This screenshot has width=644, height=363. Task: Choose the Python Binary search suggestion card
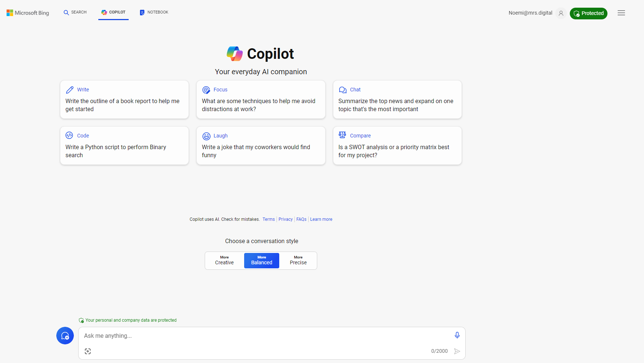click(124, 146)
